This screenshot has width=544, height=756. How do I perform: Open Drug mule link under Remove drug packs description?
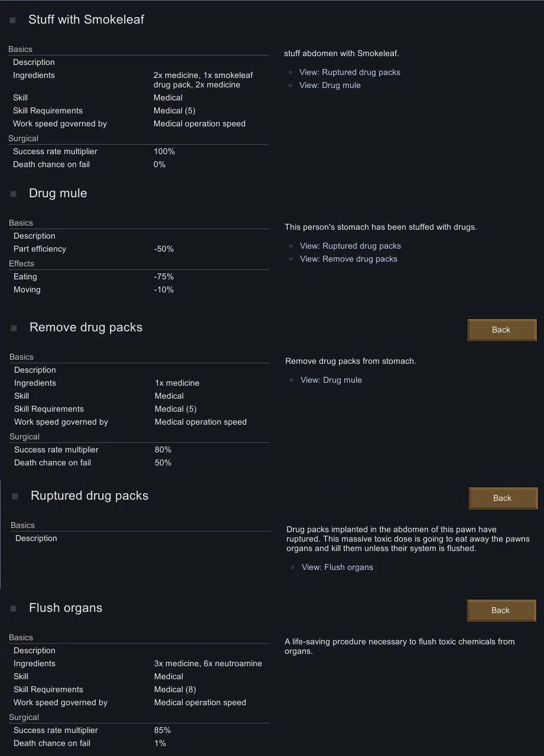tap(331, 380)
